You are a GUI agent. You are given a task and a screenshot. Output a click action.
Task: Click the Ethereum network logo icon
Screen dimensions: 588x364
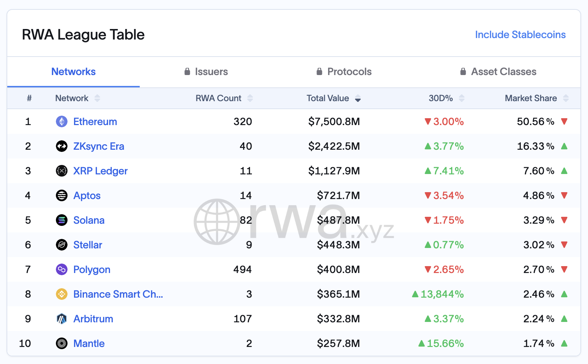point(62,122)
